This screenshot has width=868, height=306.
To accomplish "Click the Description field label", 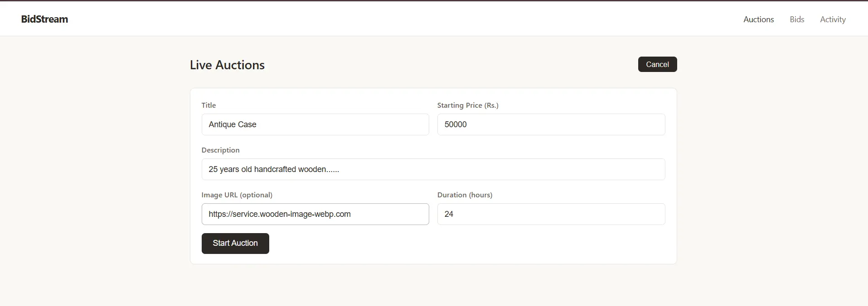I will (220, 150).
